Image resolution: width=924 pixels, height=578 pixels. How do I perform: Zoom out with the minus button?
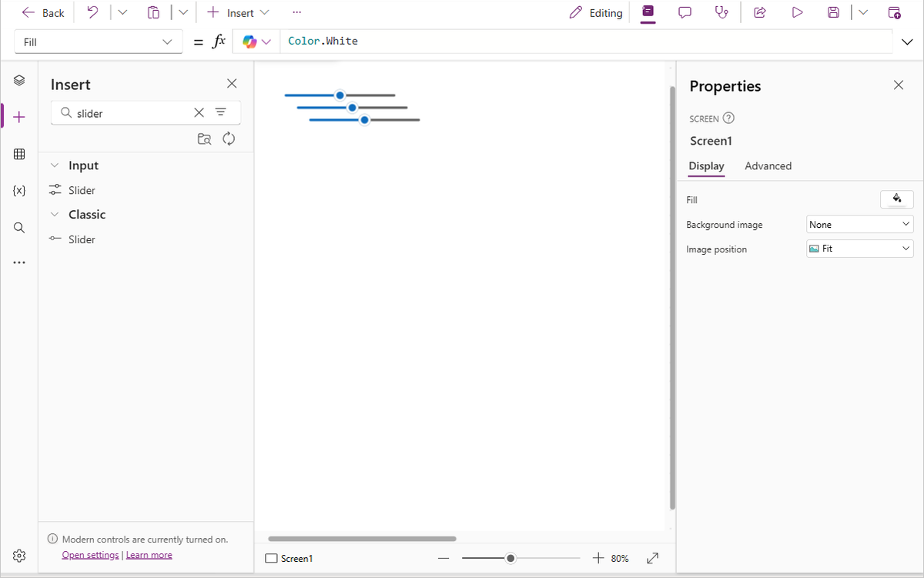(443, 559)
